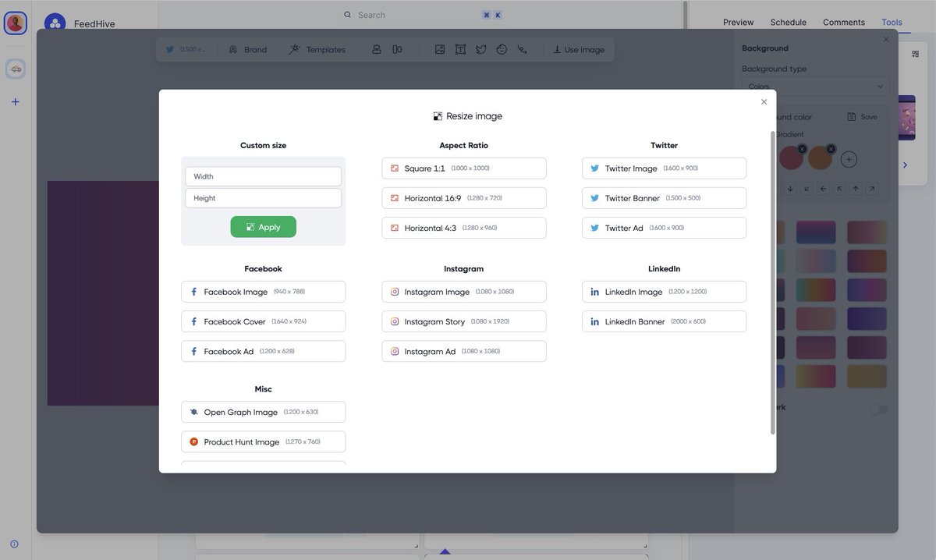Open the info icon at sidebar bottom
Image resolution: width=936 pixels, height=560 pixels.
(14, 544)
